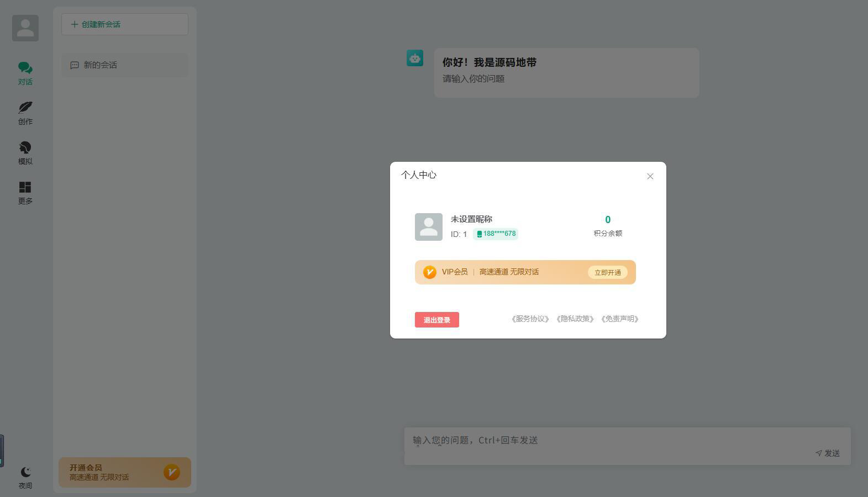The height and width of the screenshot is (497, 868).
Task: Select the 创作 feather icon
Action: (x=25, y=108)
